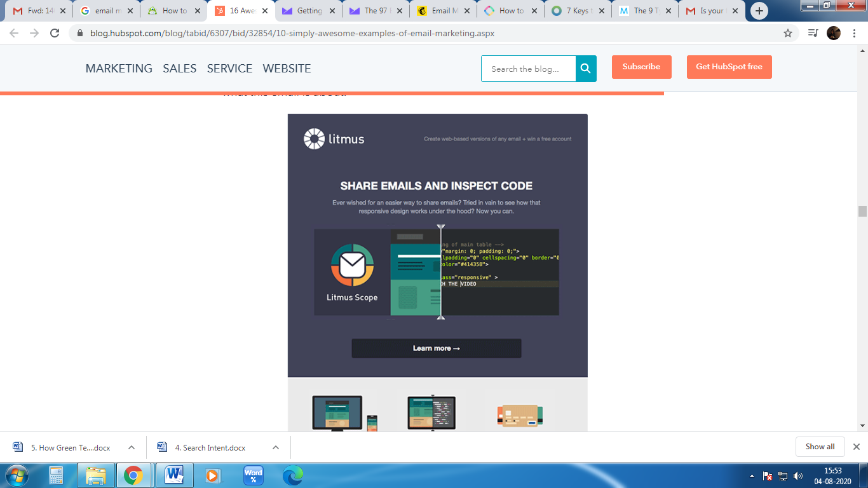Viewport: 868px width, 488px height.
Task: Open the 'The 97' browser tab
Action: (376, 11)
